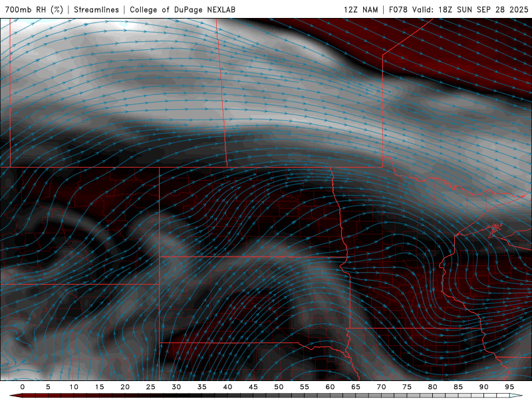Click the legend value "55"
This screenshot has height=399, width=532.
click(305, 387)
